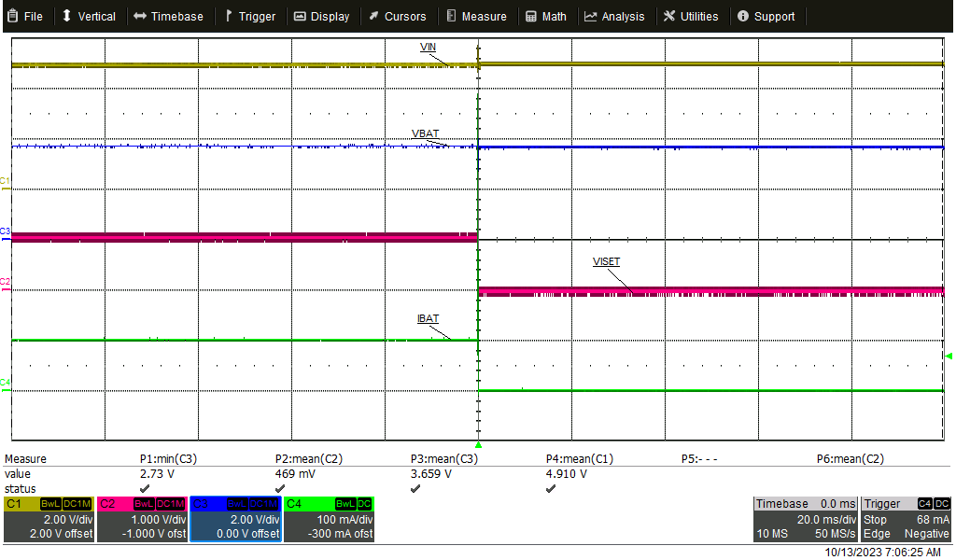
Task: Click the Utilities wrench icon
Action: pyautogui.click(x=668, y=15)
